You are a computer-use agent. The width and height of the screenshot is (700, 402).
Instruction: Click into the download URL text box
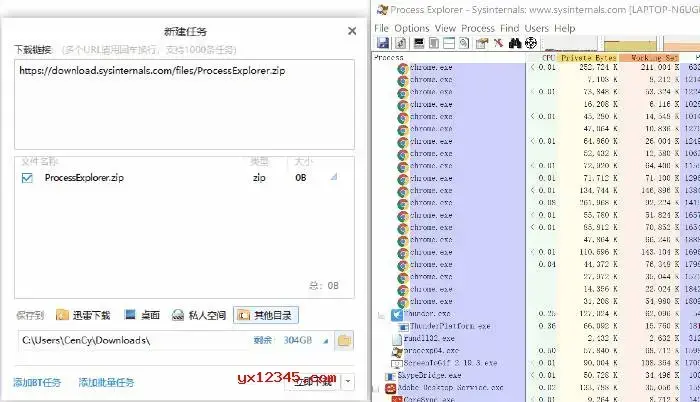coord(184,105)
